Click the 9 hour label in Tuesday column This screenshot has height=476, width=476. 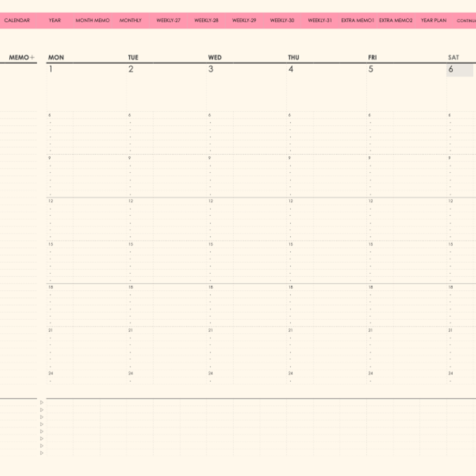(130, 158)
